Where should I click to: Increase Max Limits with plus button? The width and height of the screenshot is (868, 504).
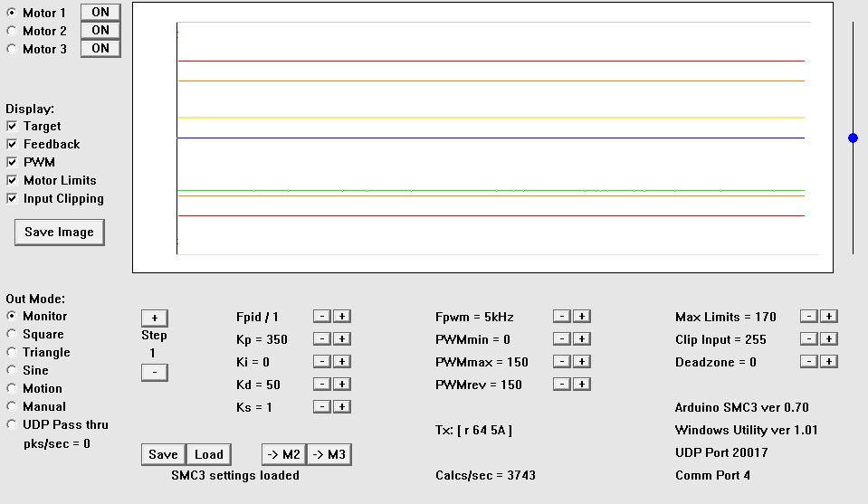pos(829,317)
